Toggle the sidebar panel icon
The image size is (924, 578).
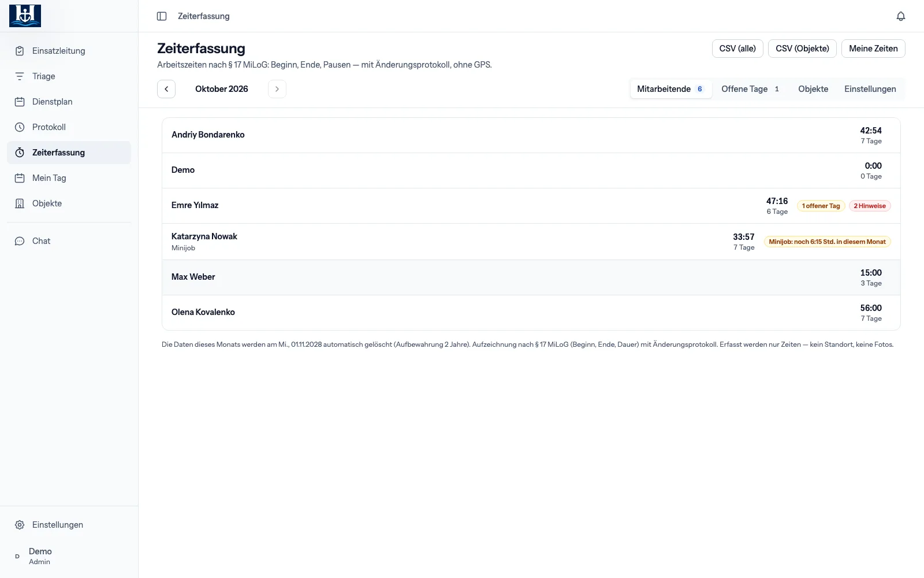tap(162, 16)
